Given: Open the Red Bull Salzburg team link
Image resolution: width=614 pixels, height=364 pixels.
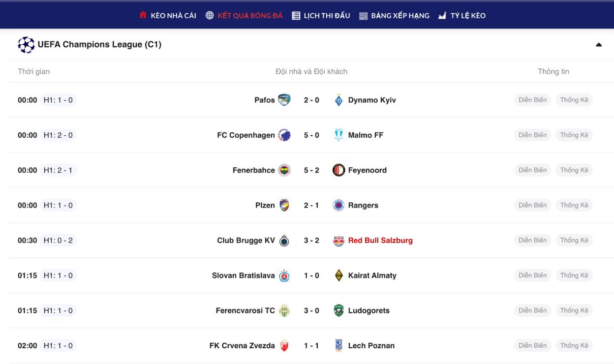Looking at the screenshot, I should pos(380,241).
